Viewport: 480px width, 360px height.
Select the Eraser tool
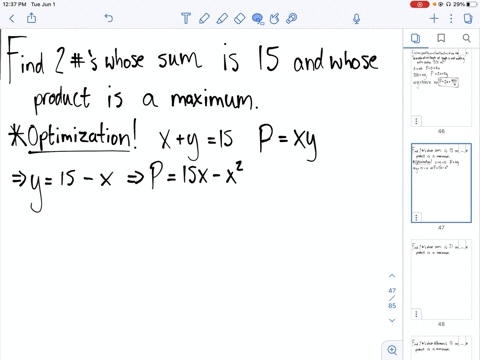240,18
